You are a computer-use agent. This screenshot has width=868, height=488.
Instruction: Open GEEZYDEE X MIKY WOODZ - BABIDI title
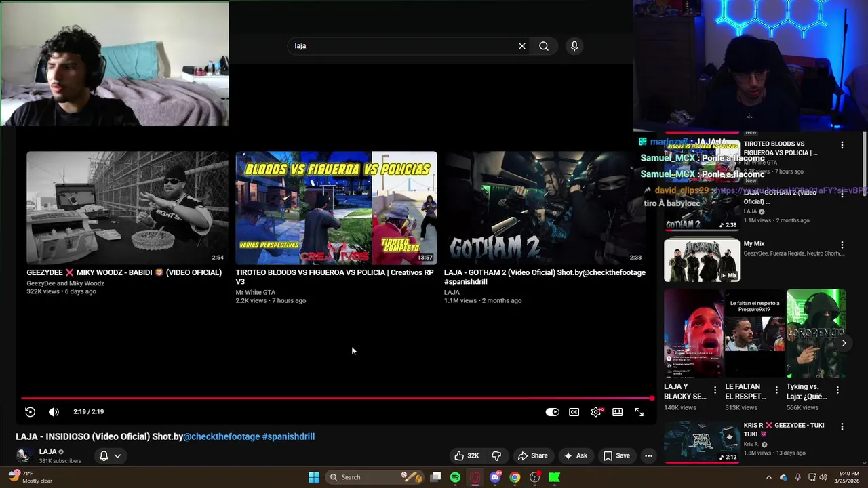(124, 272)
